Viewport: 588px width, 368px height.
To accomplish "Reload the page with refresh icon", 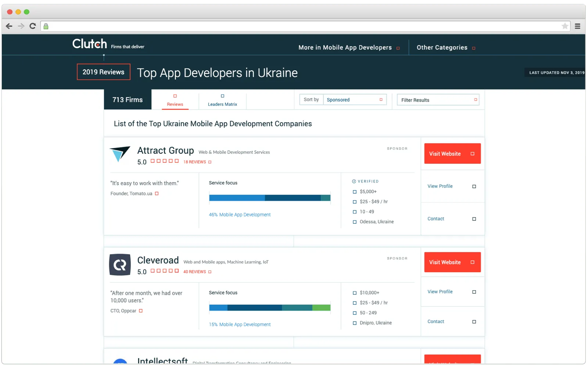I will [x=33, y=26].
